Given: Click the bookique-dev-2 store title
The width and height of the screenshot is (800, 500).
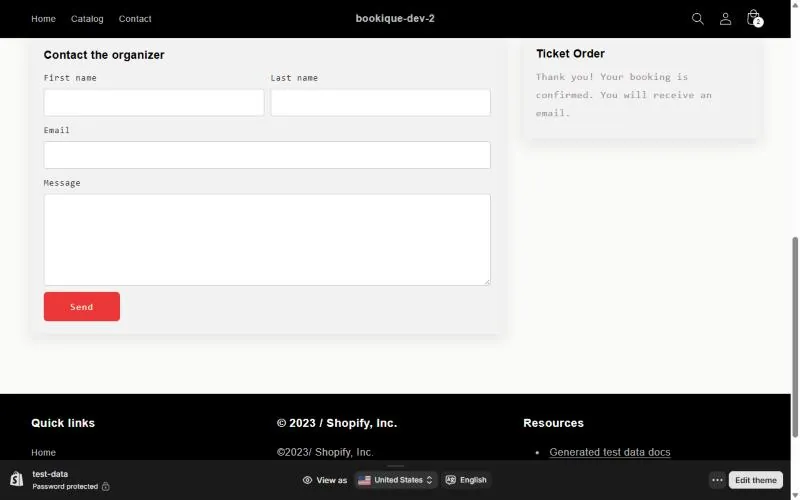Looking at the screenshot, I should coord(395,18).
